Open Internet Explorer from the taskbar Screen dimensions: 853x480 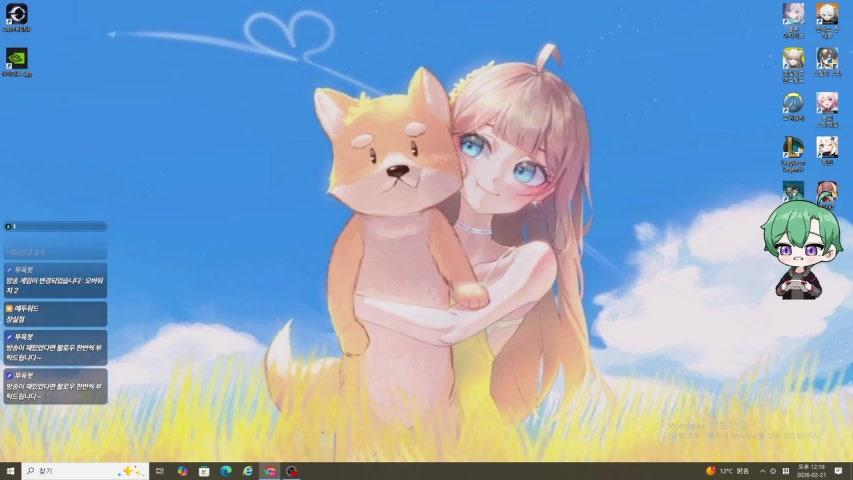(x=248, y=471)
